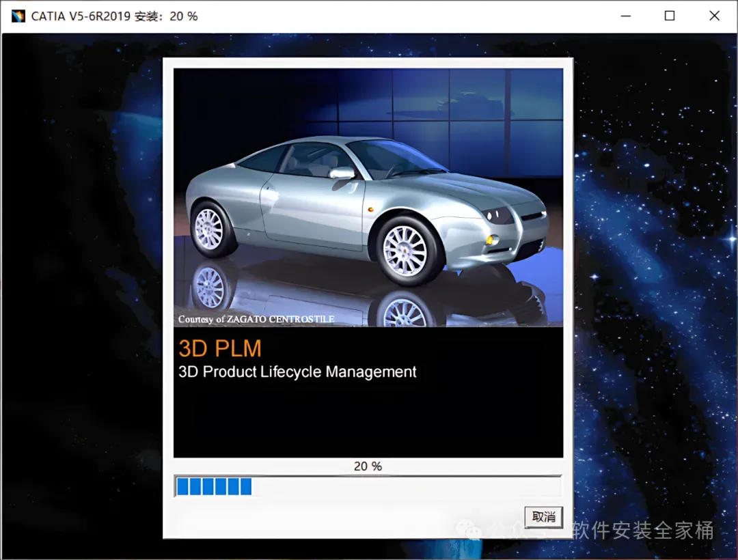The image size is (738, 560).
Task: Click 'Courtesy of ZAGATO CENTROSTILE' caption
Action: (x=256, y=319)
